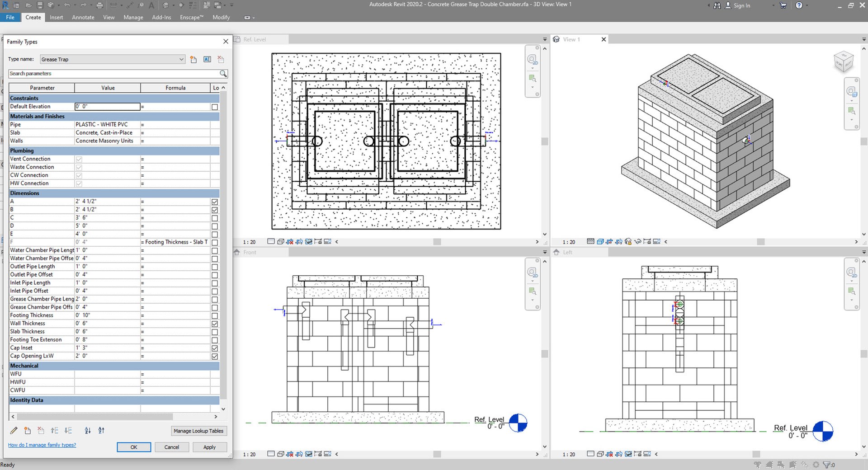Open 'How do I manage family types?' link
Screen dimensions: 868x470
(42, 445)
